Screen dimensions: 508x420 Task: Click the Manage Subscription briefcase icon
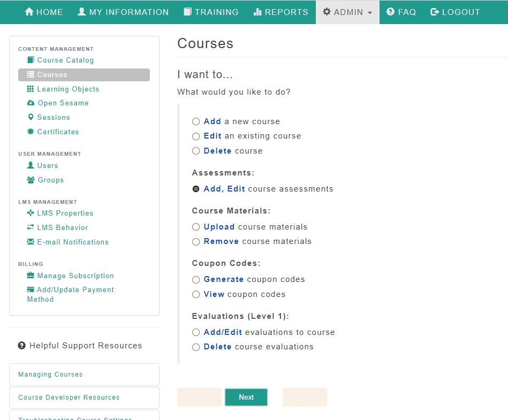click(x=31, y=275)
